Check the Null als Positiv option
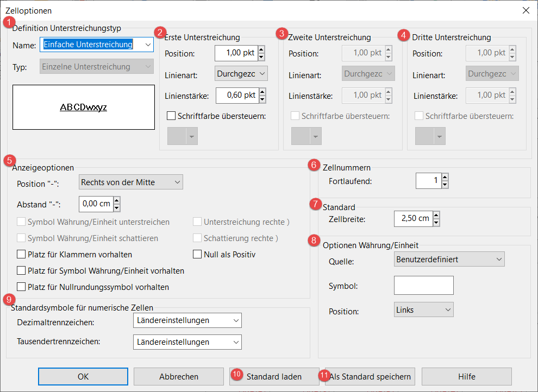This screenshot has width=538, height=392. pyautogui.click(x=197, y=254)
